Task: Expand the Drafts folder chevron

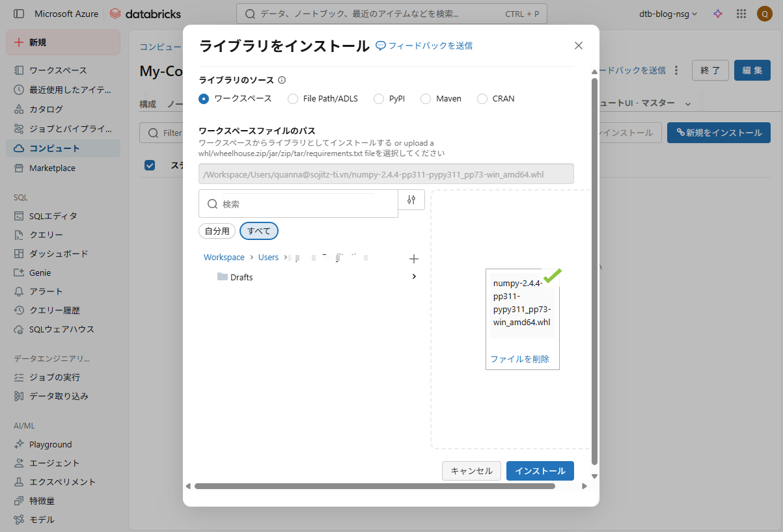Action: (x=415, y=276)
